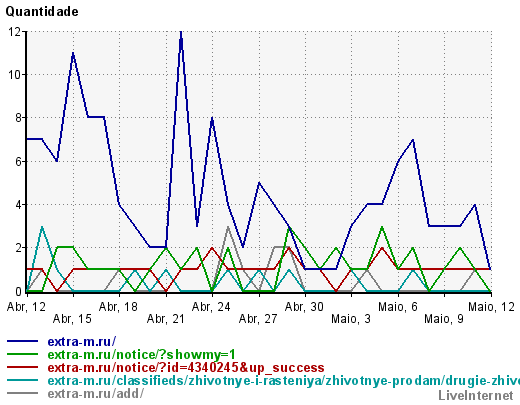Click the 'Maio, 3' date label
The width and height of the screenshot is (520, 405).
pyautogui.click(x=351, y=319)
